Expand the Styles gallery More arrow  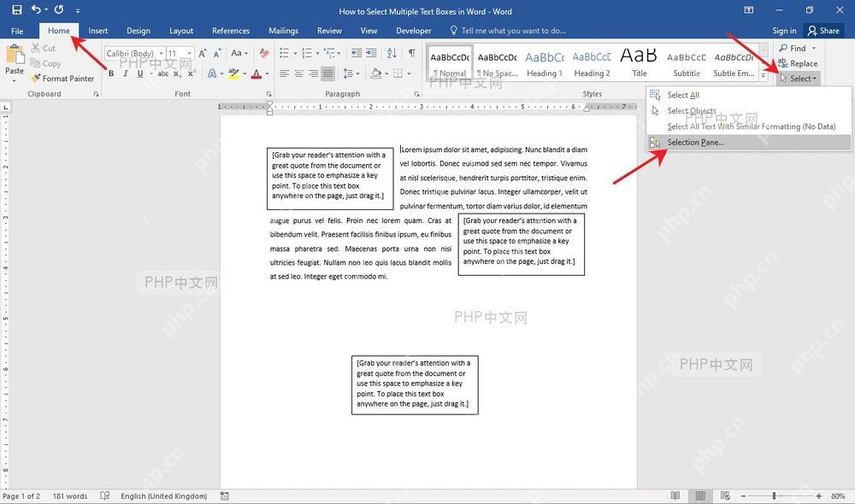763,78
